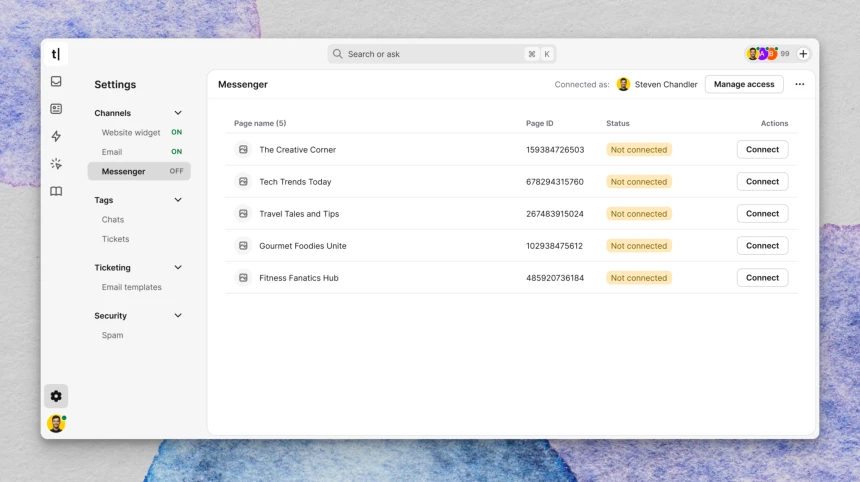
Task: Click page ID 485920736184
Action: 555,278
